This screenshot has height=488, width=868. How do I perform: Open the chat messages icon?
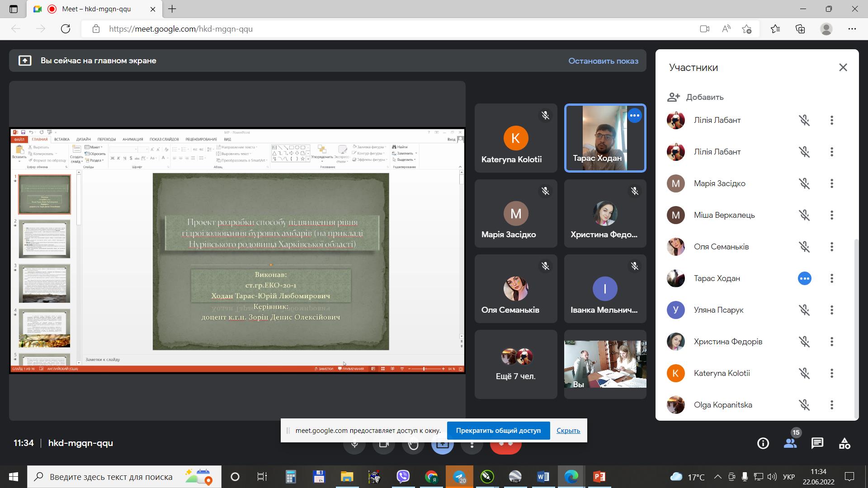tap(817, 443)
